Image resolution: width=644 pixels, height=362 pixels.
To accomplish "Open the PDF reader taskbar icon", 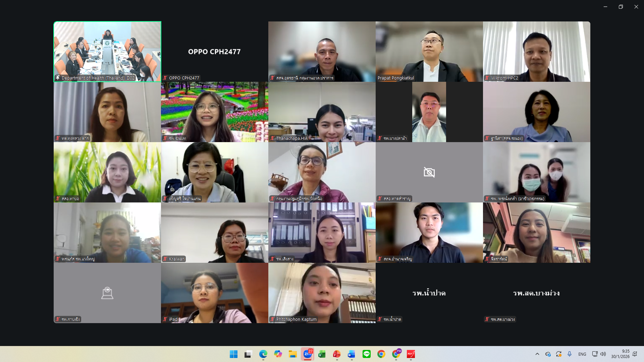I will [x=411, y=354].
